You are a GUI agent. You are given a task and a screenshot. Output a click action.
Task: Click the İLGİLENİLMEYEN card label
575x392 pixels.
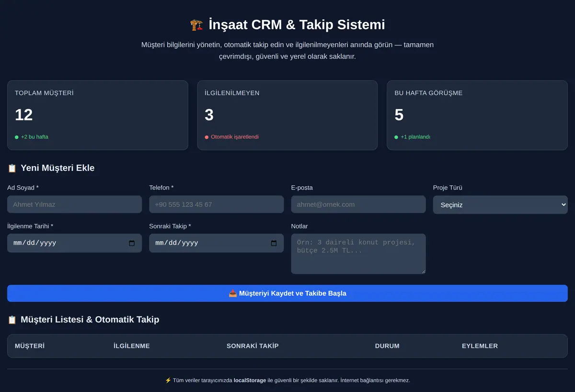coord(232,93)
